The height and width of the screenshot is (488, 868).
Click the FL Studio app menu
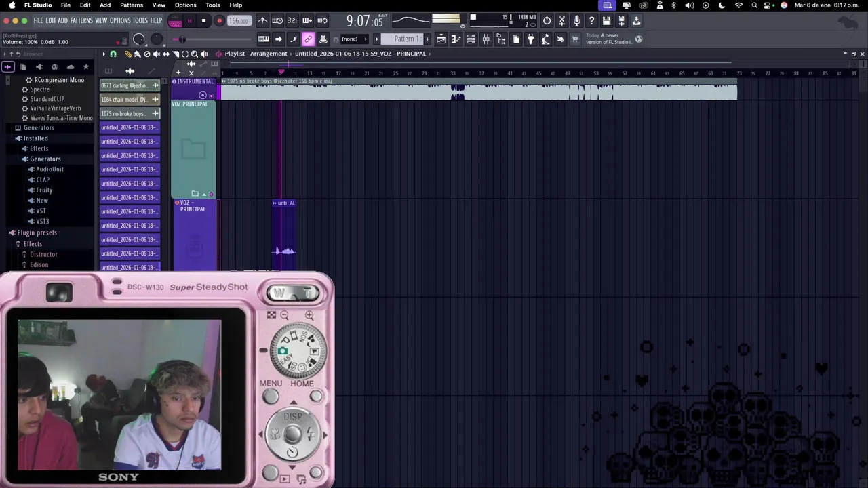pyautogui.click(x=38, y=5)
